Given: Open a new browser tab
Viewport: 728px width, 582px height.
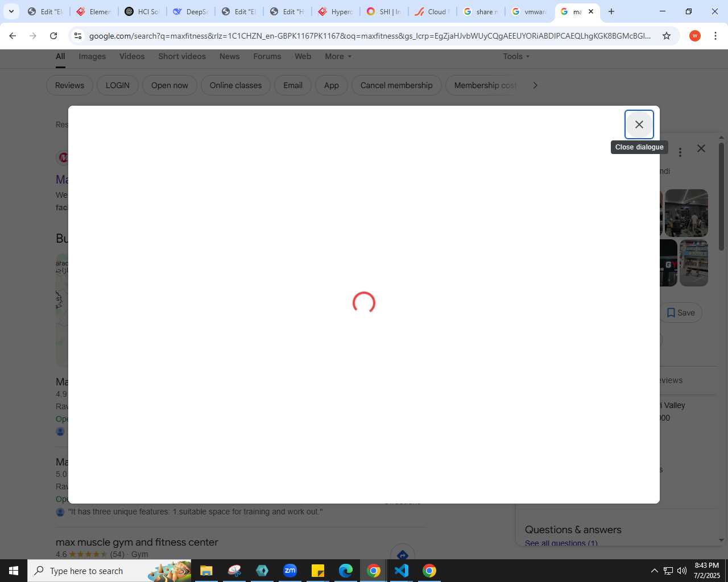Looking at the screenshot, I should (x=611, y=11).
